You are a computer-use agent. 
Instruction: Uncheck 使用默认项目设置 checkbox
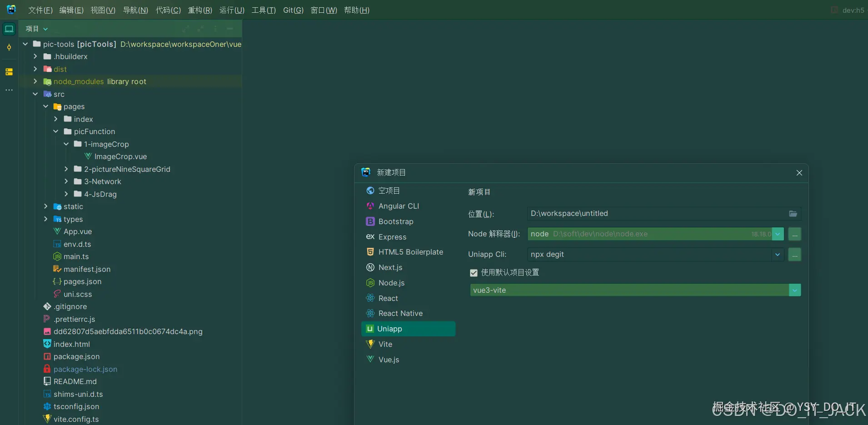(474, 273)
